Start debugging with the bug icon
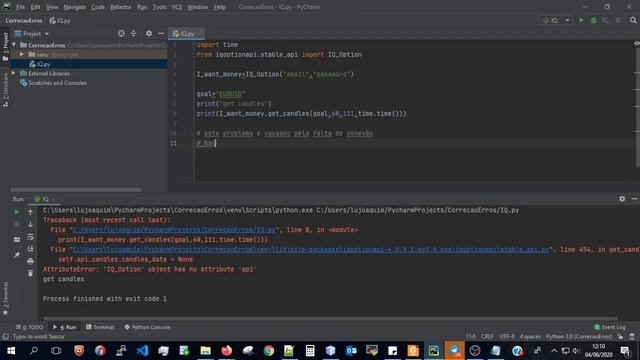The image size is (640, 360). coord(593,20)
